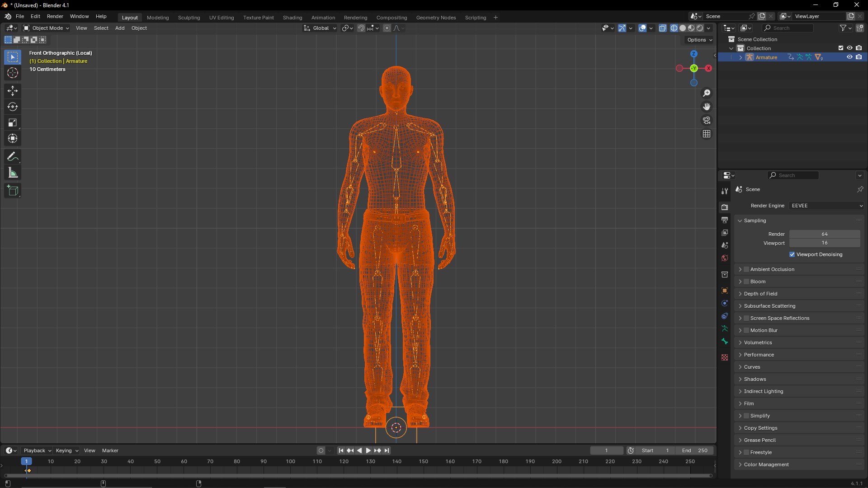Jump to end frame button
Image resolution: width=868 pixels, height=488 pixels.
tap(387, 450)
